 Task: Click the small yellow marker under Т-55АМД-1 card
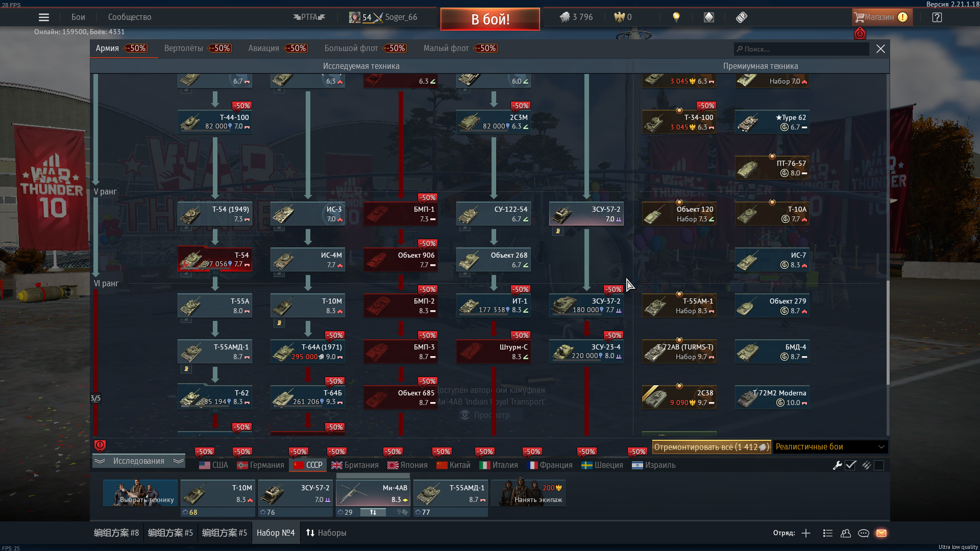(186, 369)
